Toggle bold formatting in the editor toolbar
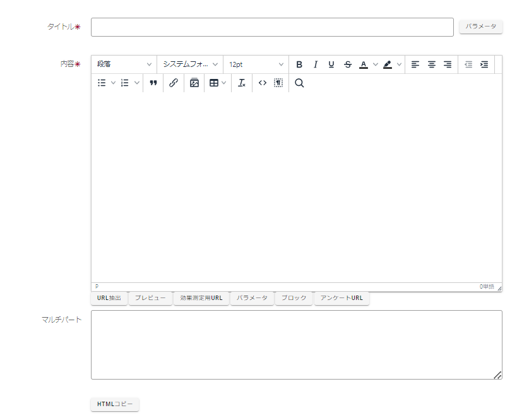The height and width of the screenshot is (420, 517). click(x=299, y=64)
